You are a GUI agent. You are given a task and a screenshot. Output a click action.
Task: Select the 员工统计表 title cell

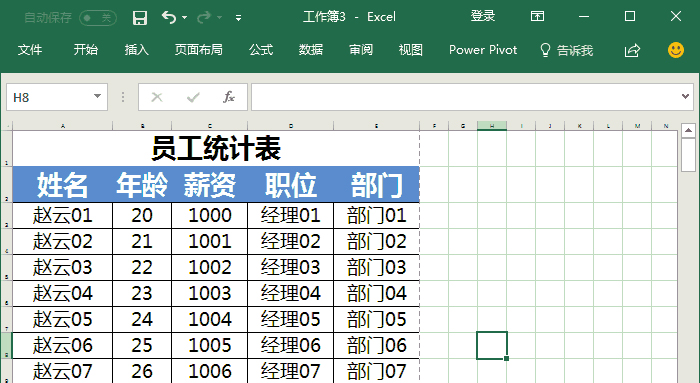pyautogui.click(x=216, y=149)
